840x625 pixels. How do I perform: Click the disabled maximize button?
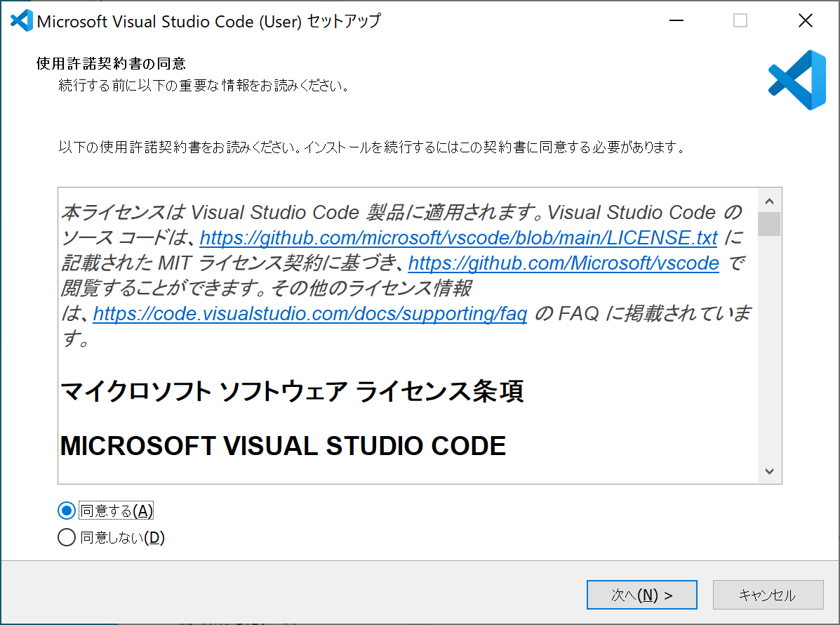[x=740, y=20]
